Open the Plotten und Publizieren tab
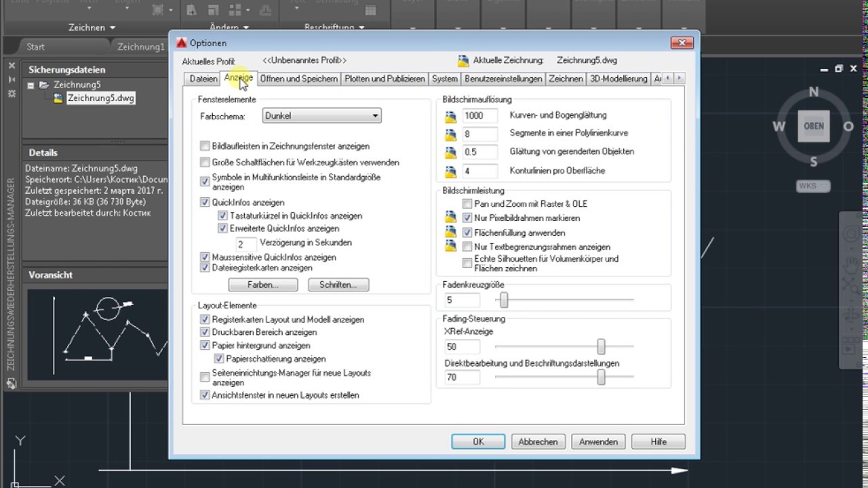 click(384, 79)
